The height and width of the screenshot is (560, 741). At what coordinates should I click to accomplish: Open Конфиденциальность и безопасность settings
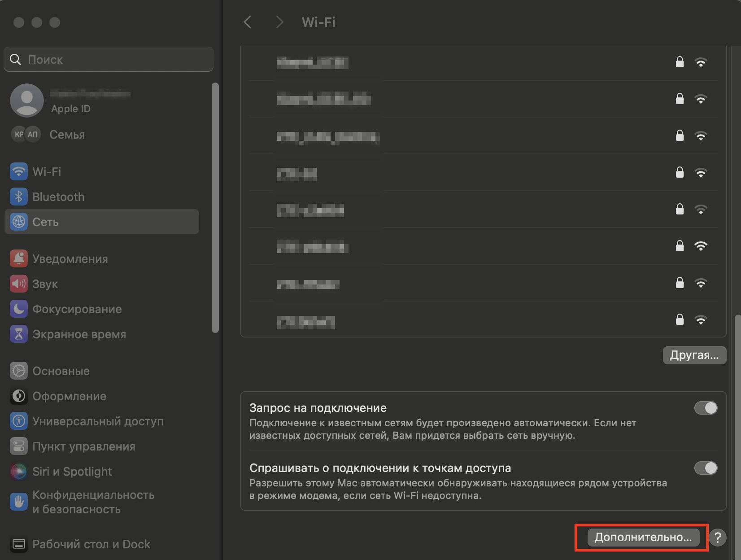coord(101,502)
